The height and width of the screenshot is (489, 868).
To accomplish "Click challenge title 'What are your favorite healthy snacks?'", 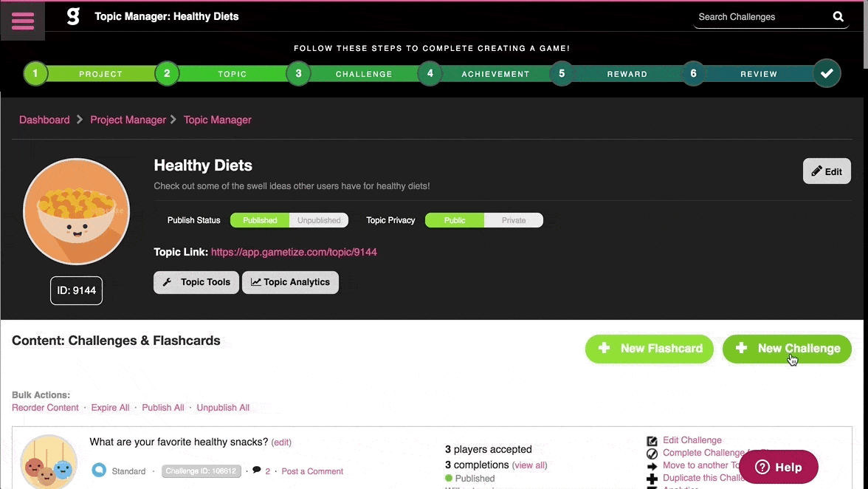I will (179, 442).
